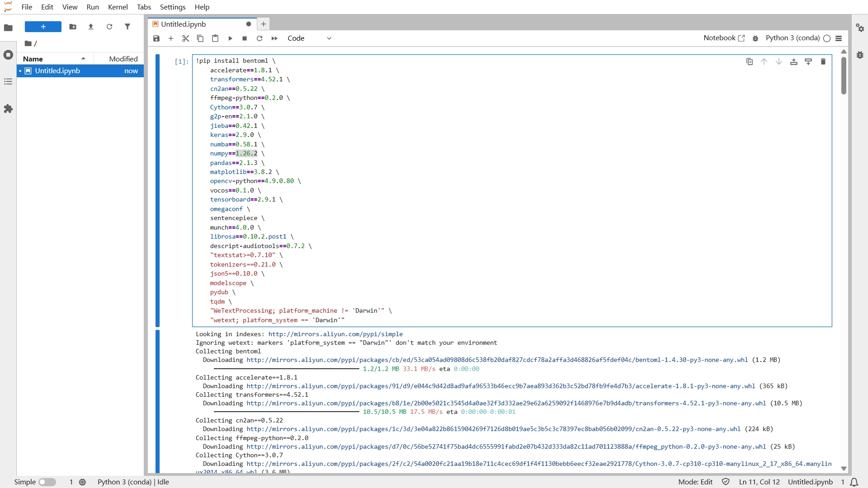Open the mirrors.aliyun.com pypi simple link
Screen dimensions: 868x488
(335, 334)
